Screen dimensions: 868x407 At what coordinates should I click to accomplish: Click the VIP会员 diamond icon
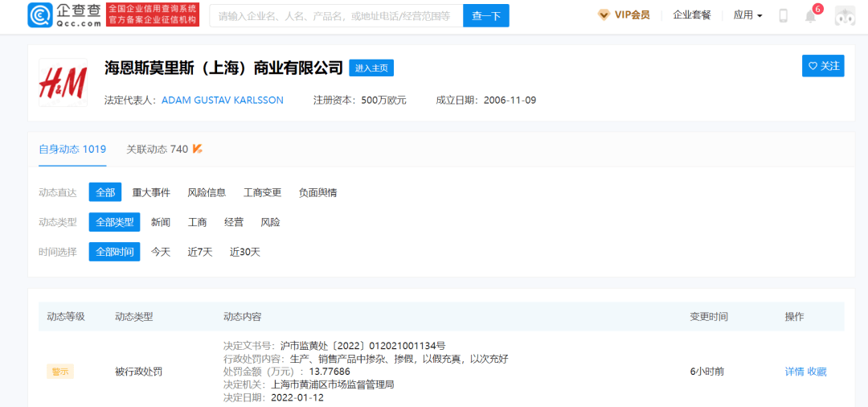[x=604, y=15]
